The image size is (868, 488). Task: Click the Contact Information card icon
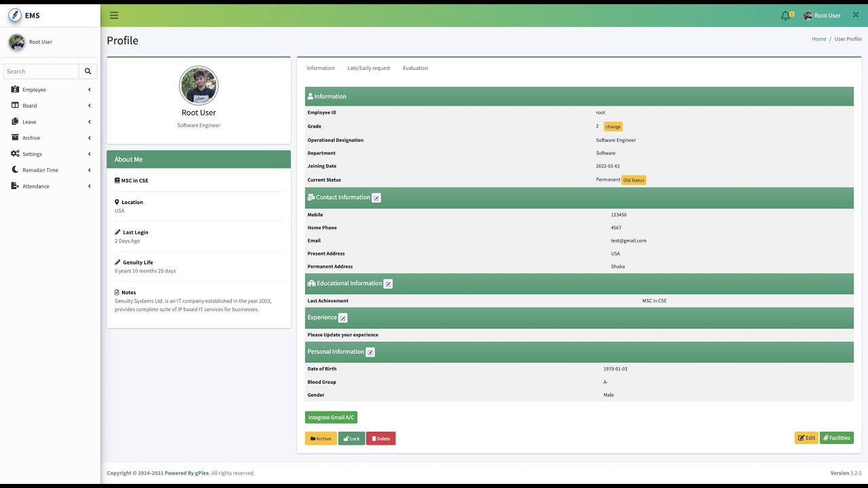(311, 197)
